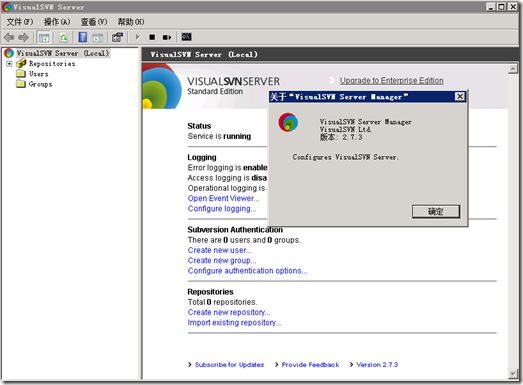Click the '版本: 2.7.3' text in dialog
Image resolution: width=523 pixels, height=385 pixels.
point(341,137)
